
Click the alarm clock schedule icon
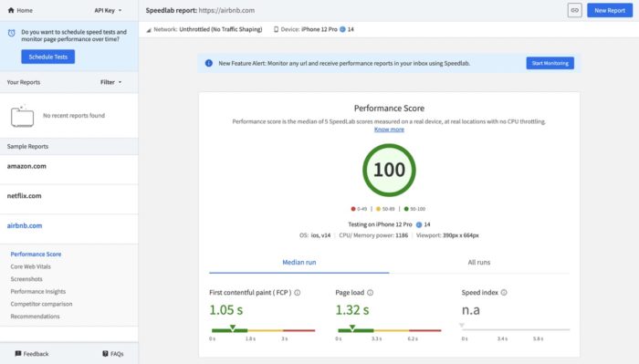point(12,33)
